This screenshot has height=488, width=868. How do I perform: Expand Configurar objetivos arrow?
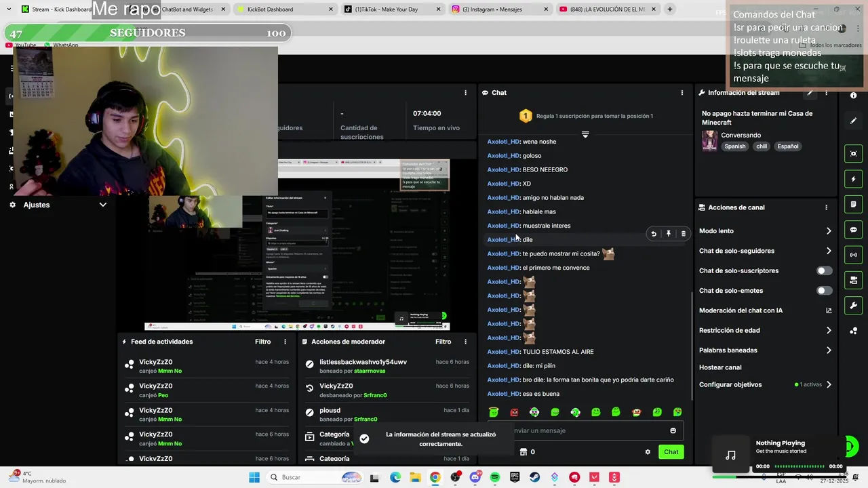coord(829,385)
